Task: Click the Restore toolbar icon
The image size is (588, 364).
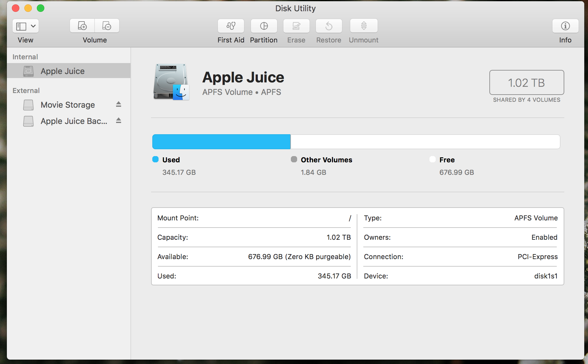Action: click(x=329, y=26)
